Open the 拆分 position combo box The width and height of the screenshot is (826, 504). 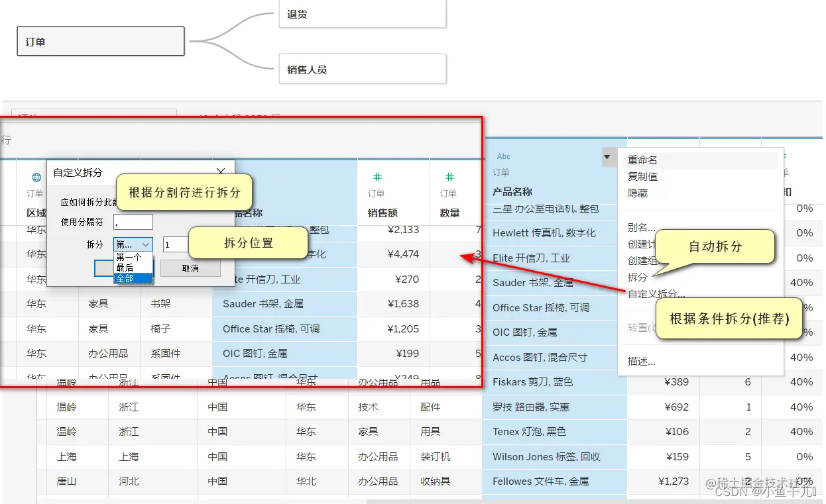coord(133,244)
